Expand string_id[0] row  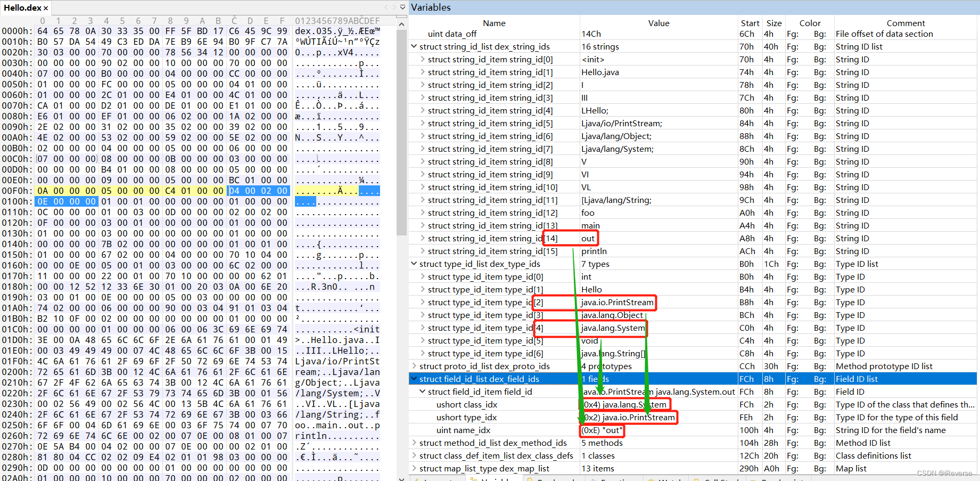click(422, 59)
